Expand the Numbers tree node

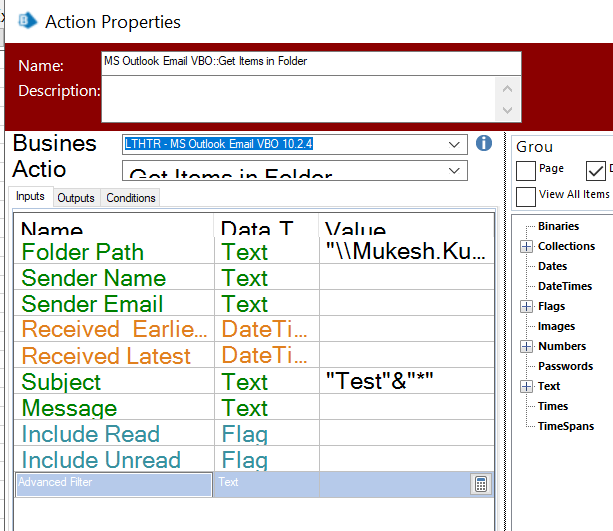(x=527, y=346)
